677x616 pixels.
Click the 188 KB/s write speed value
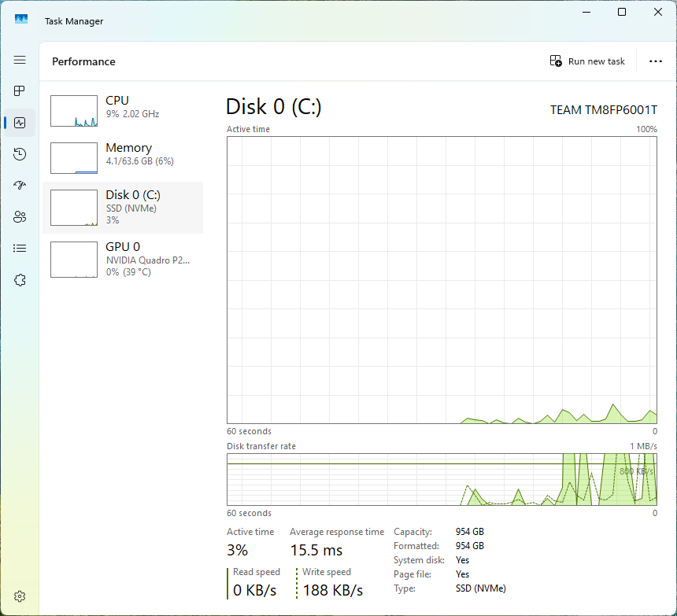pyautogui.click(x=333, y=590)
